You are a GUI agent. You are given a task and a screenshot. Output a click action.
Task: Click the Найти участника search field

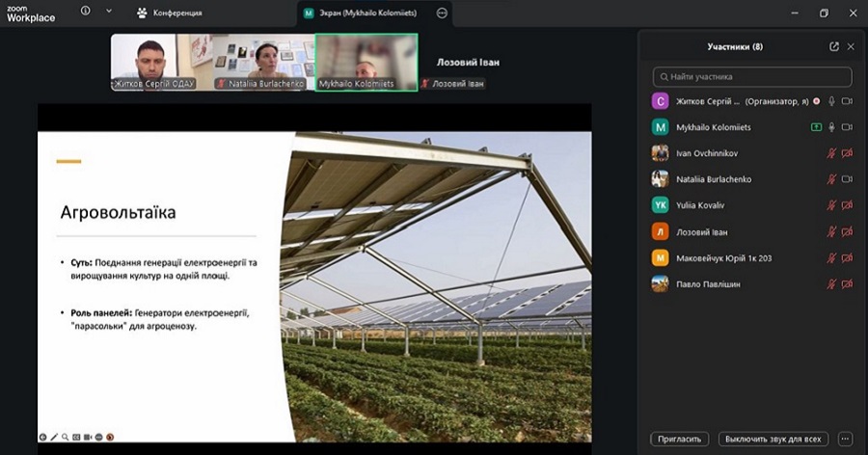click(752, 77)
